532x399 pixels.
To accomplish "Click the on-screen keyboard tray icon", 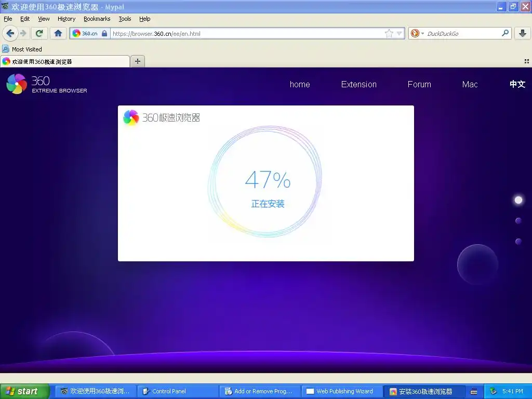I will pyautogui.click(x=474, y=392).
